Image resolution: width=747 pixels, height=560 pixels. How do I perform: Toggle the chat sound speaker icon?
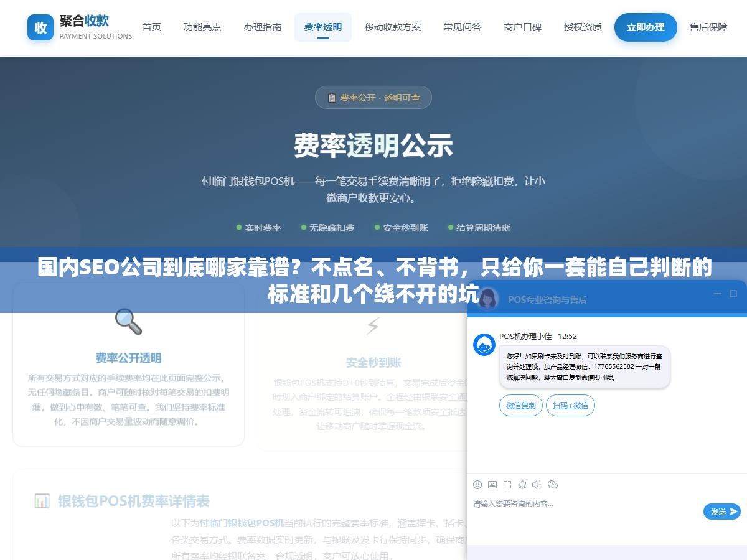[537, 485]
